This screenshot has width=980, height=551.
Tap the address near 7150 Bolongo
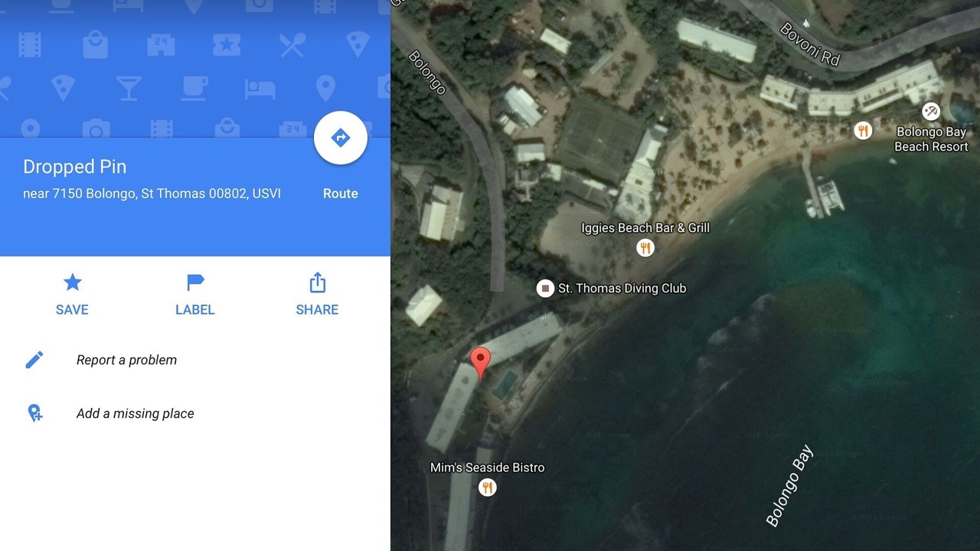tap(152, 194)
